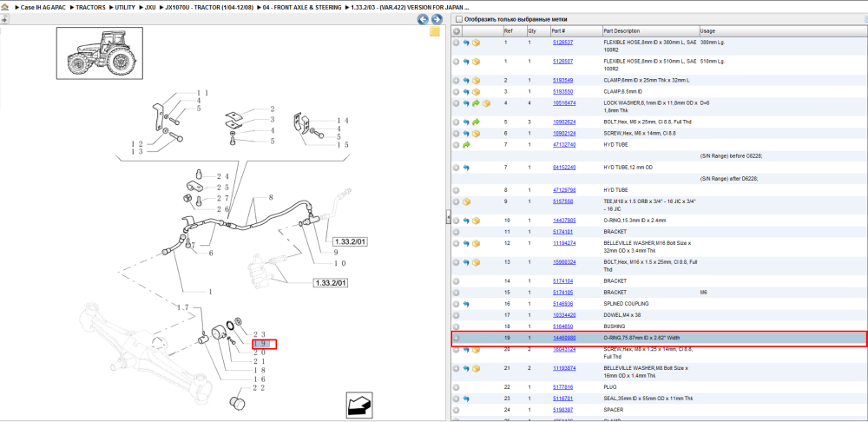The image size is (868, 422).
Task: Click blue arrow for SPLINED COUPLING row
Action: 466,304
